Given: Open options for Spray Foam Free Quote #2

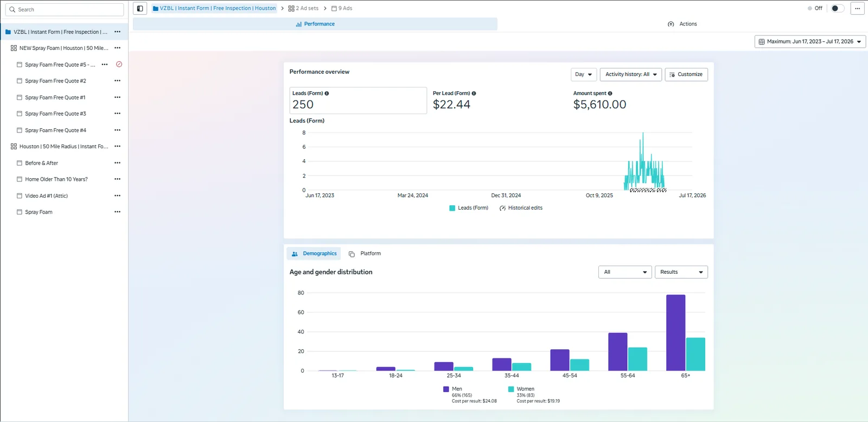Looking at the screenshot, I should tap(117, 81).
